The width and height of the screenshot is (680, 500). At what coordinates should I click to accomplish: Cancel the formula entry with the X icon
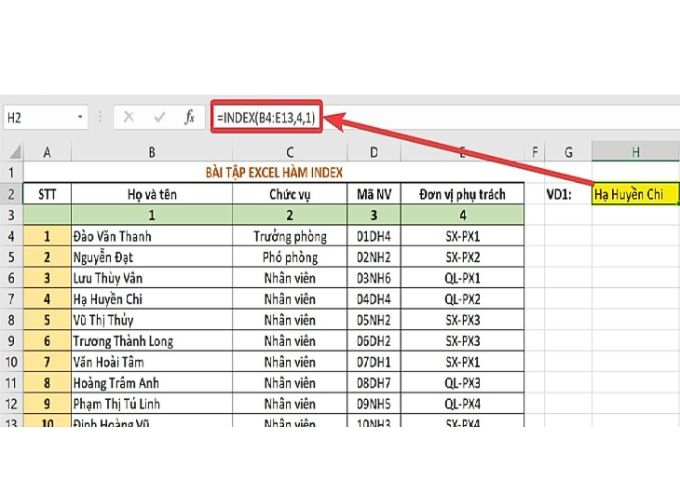tap(129, 117)
